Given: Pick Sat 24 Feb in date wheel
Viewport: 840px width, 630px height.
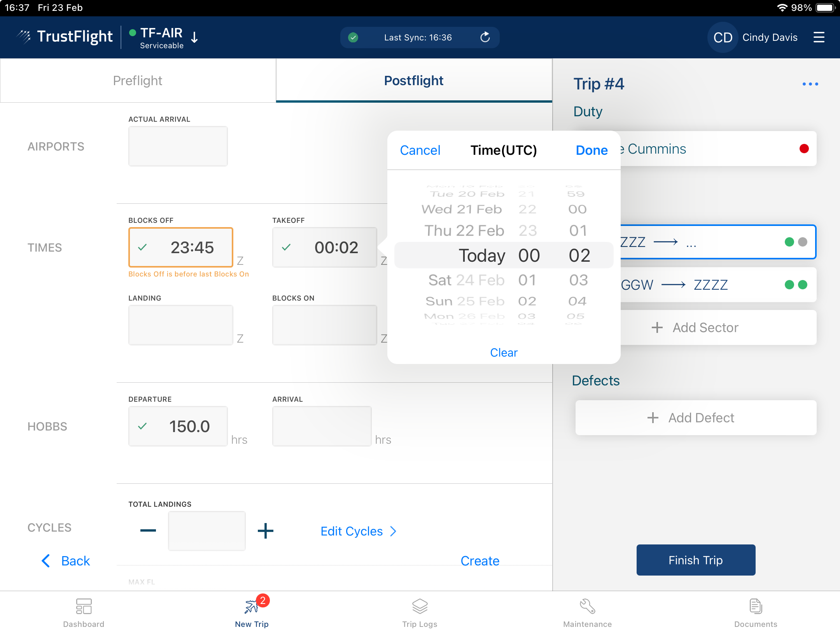Looking at the screenshot, I should point(466,280).
